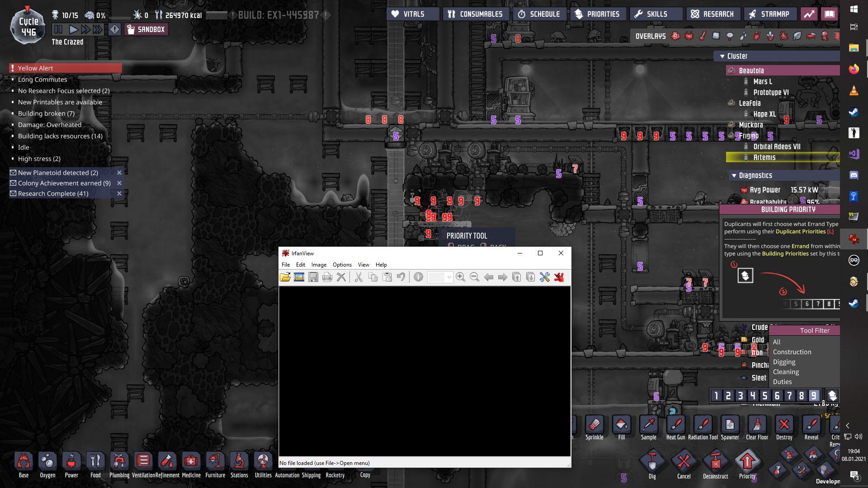Set priority level to 5
This screenshot has height=488, width=868.
pos(764,396)
